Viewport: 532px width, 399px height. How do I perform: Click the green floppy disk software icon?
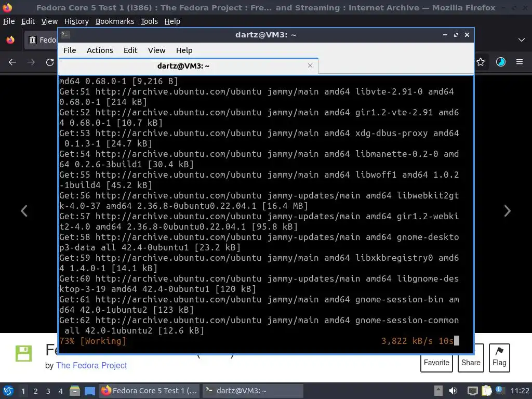coord(23,353)
